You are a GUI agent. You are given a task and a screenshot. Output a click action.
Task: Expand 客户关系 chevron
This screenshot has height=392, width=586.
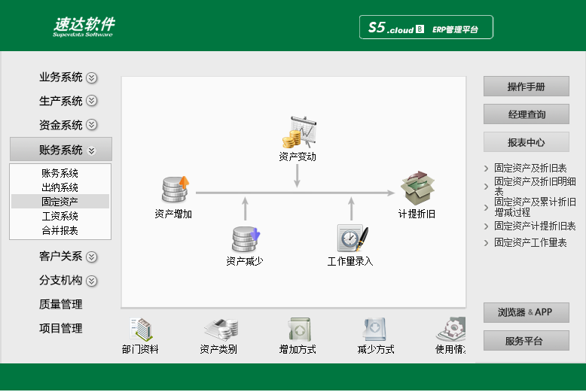coord(92,257)
